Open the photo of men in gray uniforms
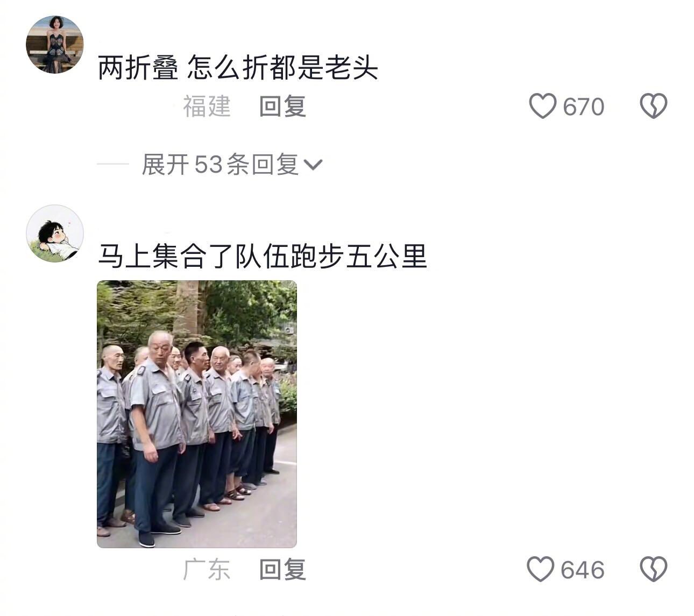This screenshot has height=616, width=694. (197, 414)
